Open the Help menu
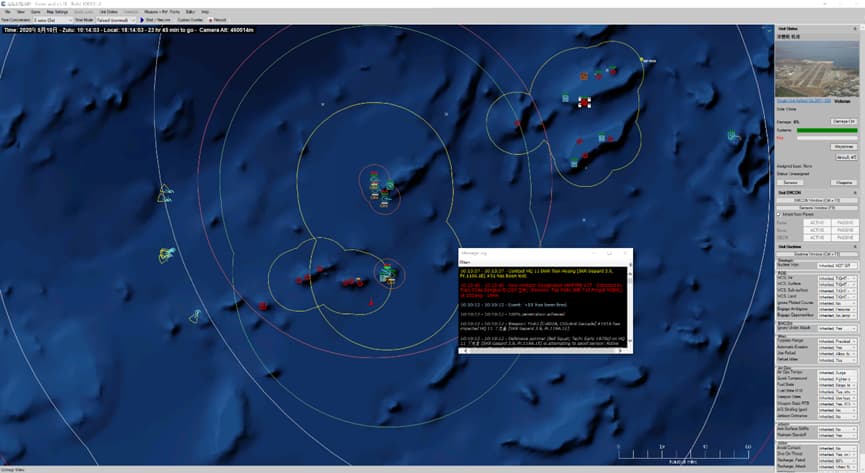 tap(205, 12)
